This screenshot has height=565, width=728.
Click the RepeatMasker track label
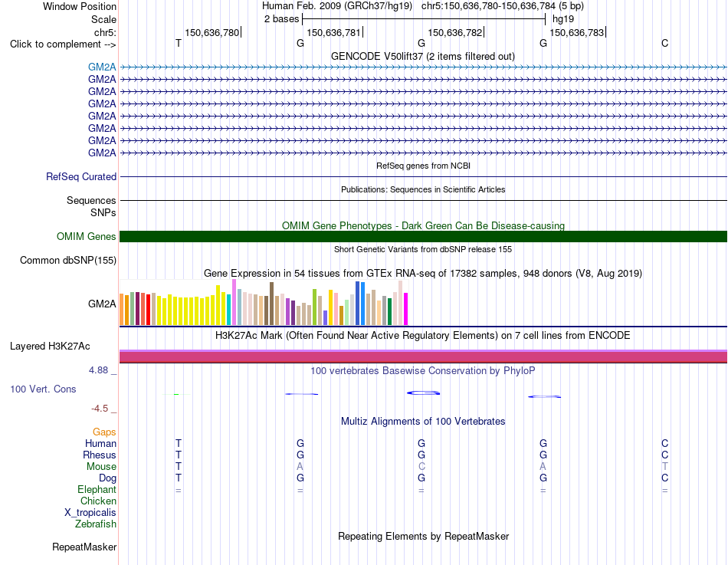click(84, 547)
